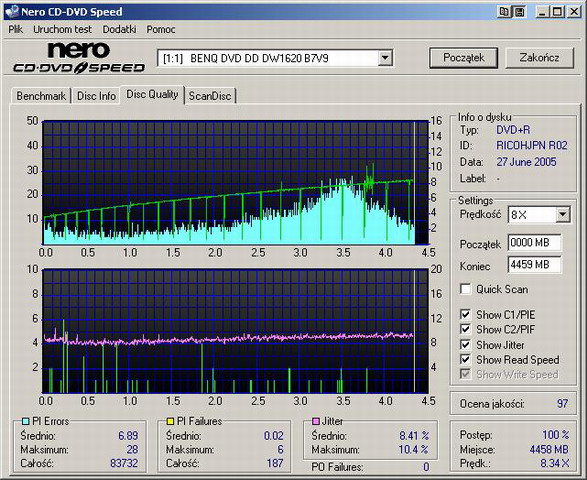Open the Prędkość 8X speed dropdown
This screenshot has width=587, height=480.
click(562, 215)
